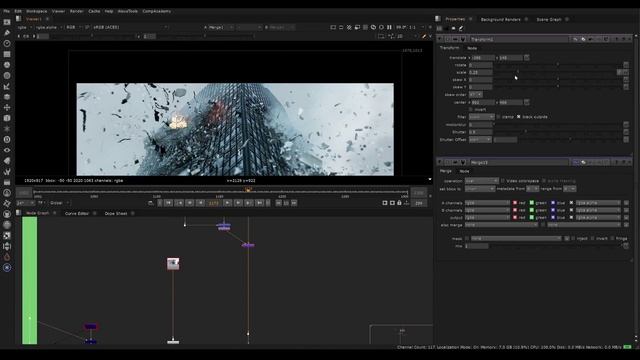Viewport: 640px width, 360px height.
Task: Click the blue circled icon at toolbar bottom
Action: [x=7, y=267]
